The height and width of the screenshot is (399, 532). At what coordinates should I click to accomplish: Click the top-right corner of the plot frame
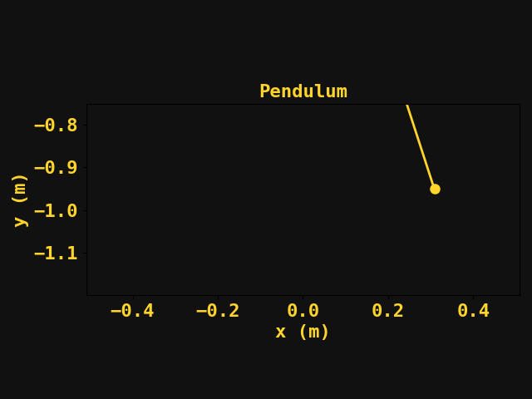[x=520, y=105]
